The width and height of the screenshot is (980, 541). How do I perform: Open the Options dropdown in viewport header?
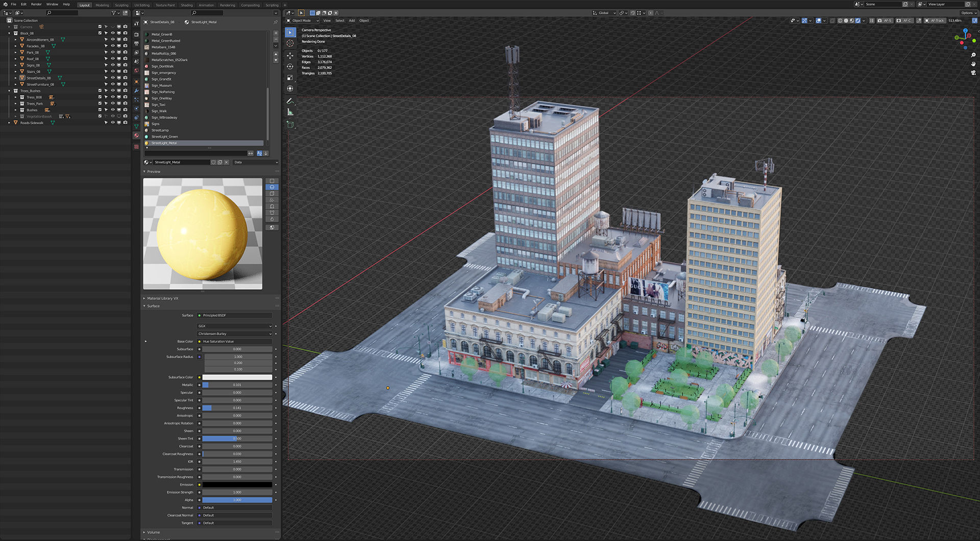click(x=968, y=13)
